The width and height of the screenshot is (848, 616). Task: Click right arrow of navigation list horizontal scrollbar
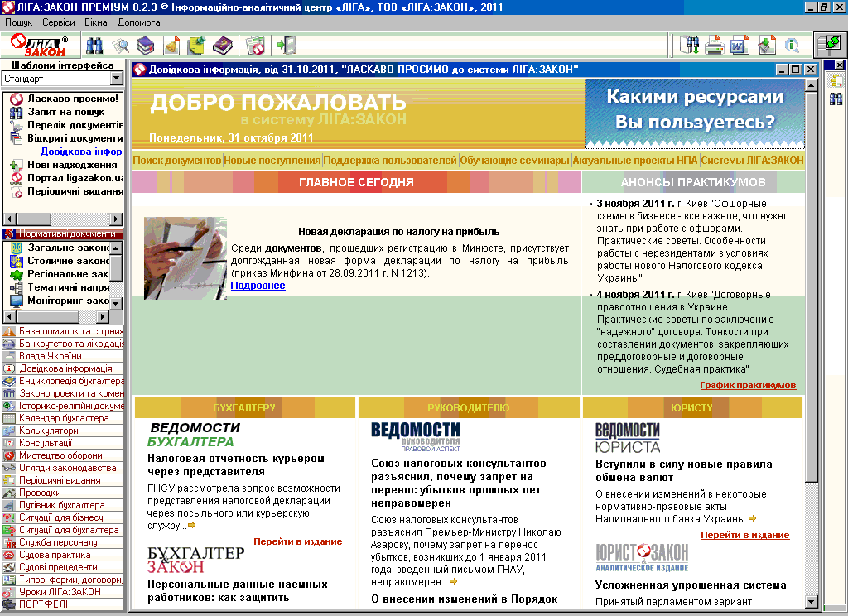(x=116, y=219)
